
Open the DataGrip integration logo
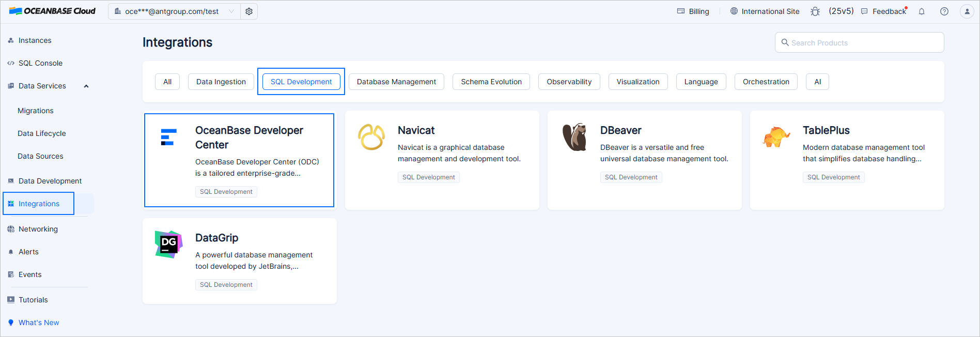click(168, 244)
